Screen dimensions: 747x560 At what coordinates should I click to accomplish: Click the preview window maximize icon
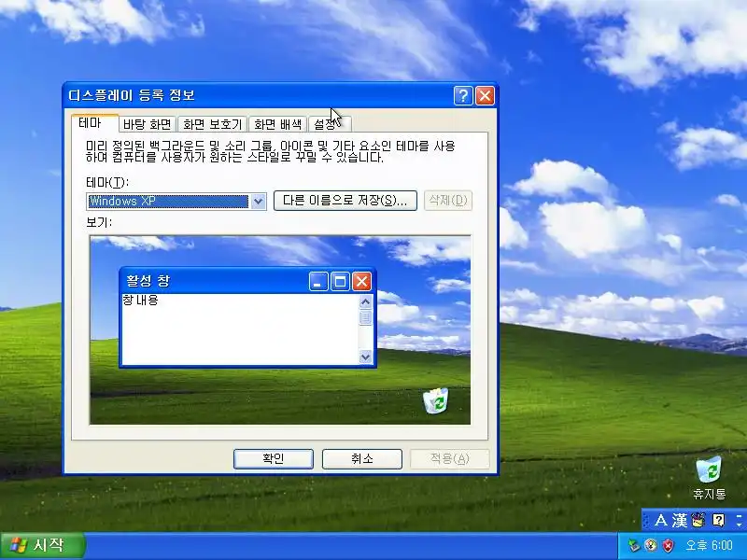tap(340, 282)
